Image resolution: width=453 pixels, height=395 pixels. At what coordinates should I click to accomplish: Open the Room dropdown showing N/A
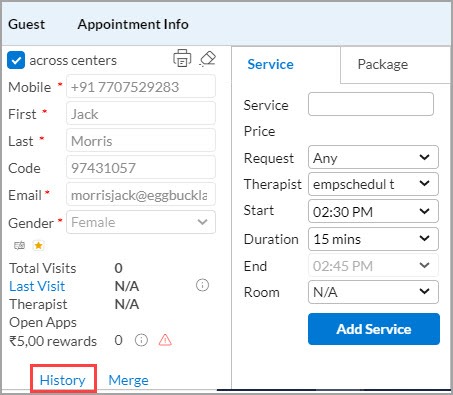point(373,292)
